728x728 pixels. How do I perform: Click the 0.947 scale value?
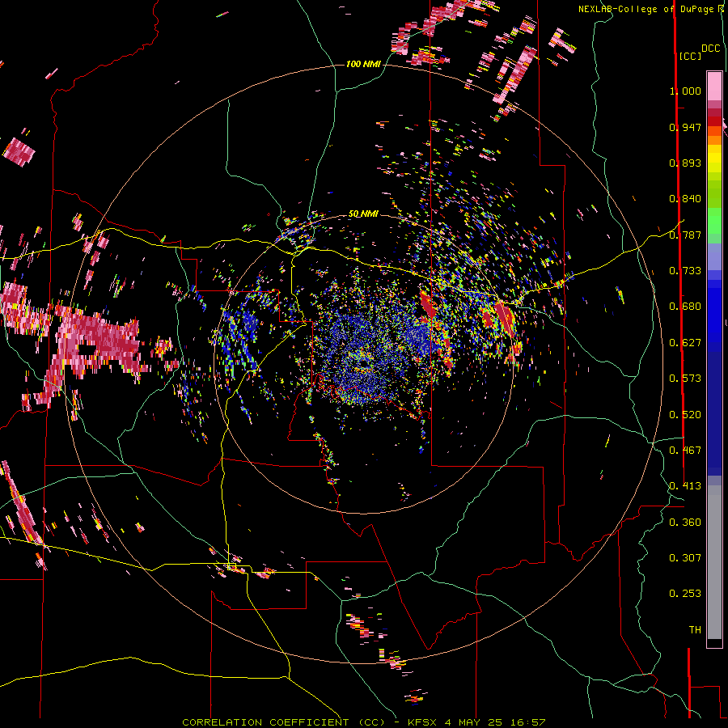pos(685,127)
